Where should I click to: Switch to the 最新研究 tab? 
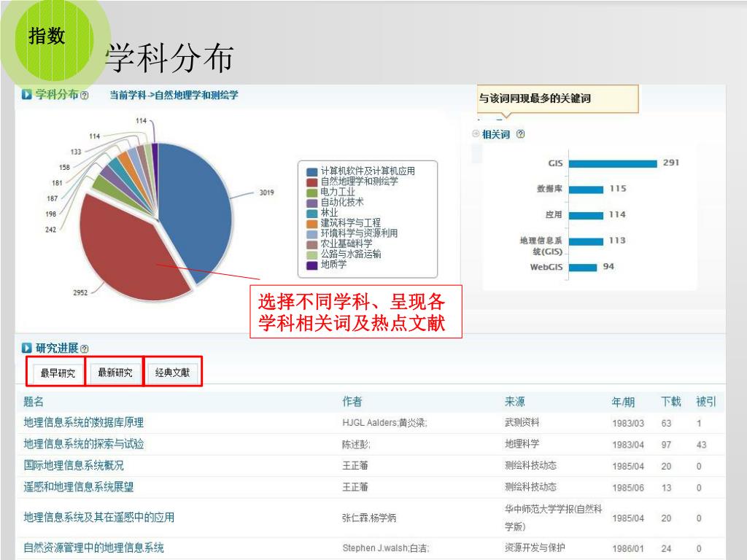coord(115,373)
